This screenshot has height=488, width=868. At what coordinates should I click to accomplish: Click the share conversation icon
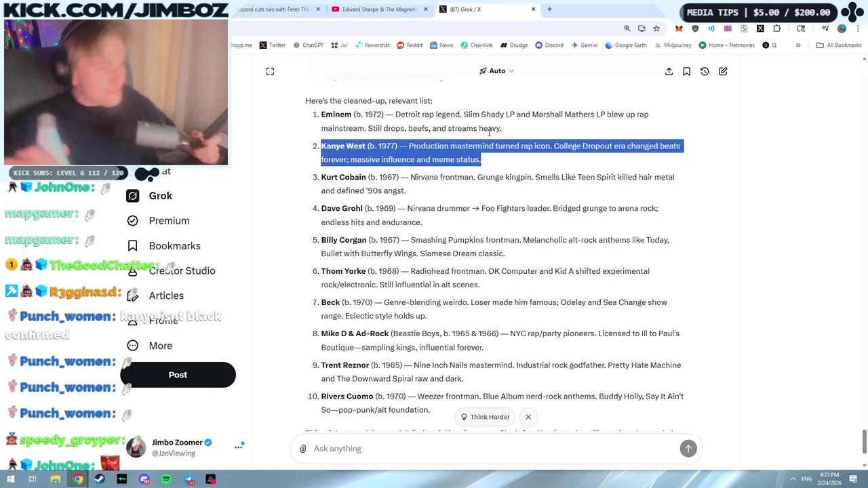pos(669,71)
